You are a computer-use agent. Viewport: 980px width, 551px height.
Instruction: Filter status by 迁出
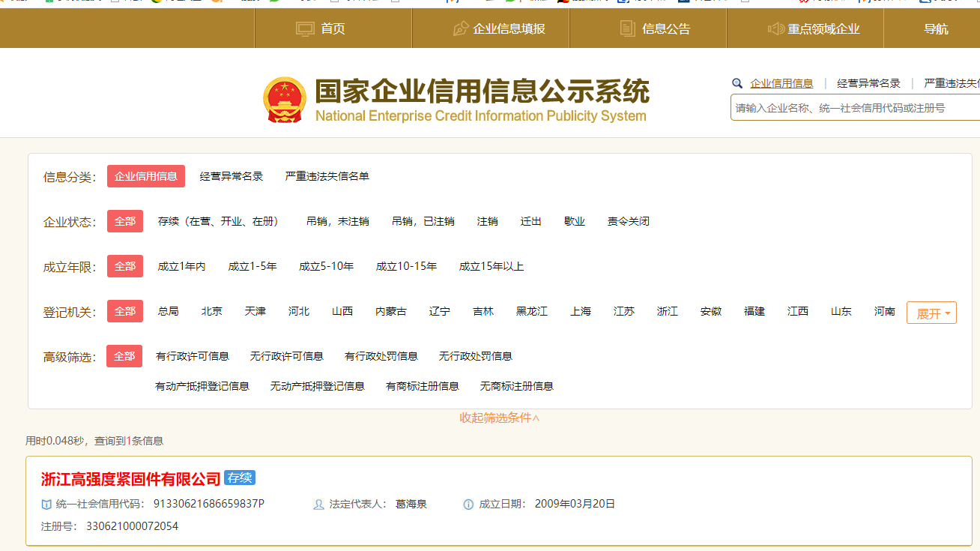pos(531,221)
